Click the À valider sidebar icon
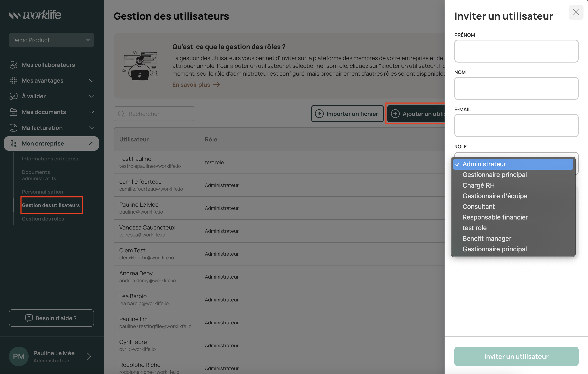This screenshot has width=588, height=374. (x=13, y=96)
